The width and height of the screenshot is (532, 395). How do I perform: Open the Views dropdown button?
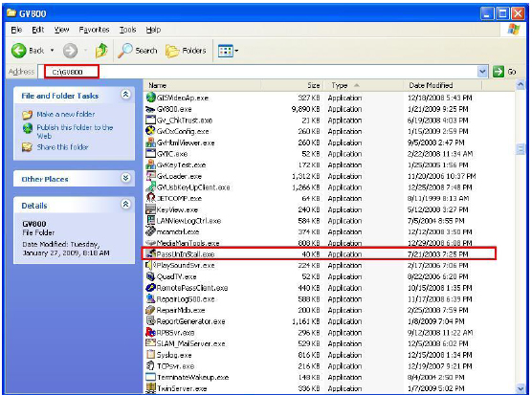coord(228,51)
